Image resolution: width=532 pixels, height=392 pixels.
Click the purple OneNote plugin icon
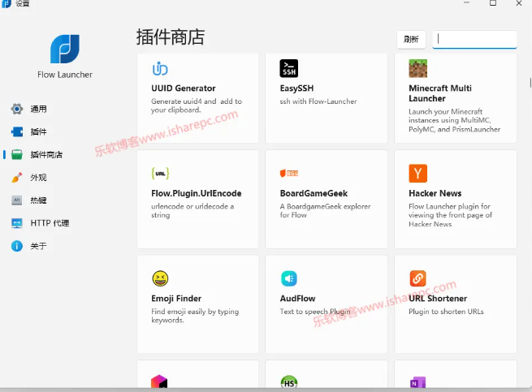click(x=417, y=382)
